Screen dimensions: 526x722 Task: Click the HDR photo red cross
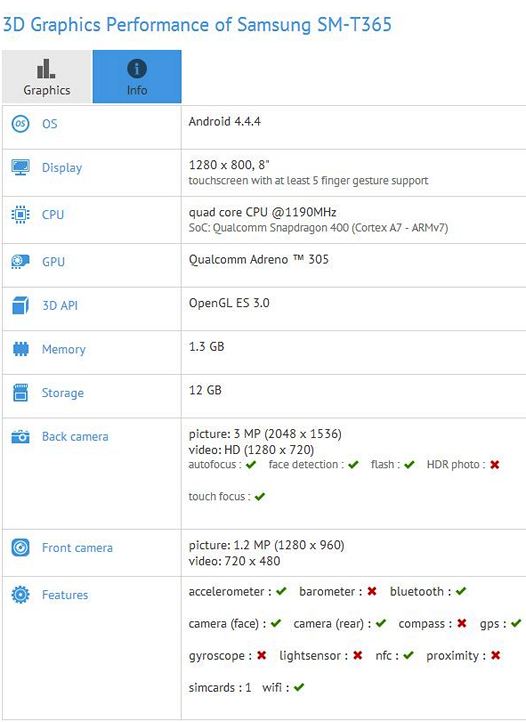[x=495, y=465]
